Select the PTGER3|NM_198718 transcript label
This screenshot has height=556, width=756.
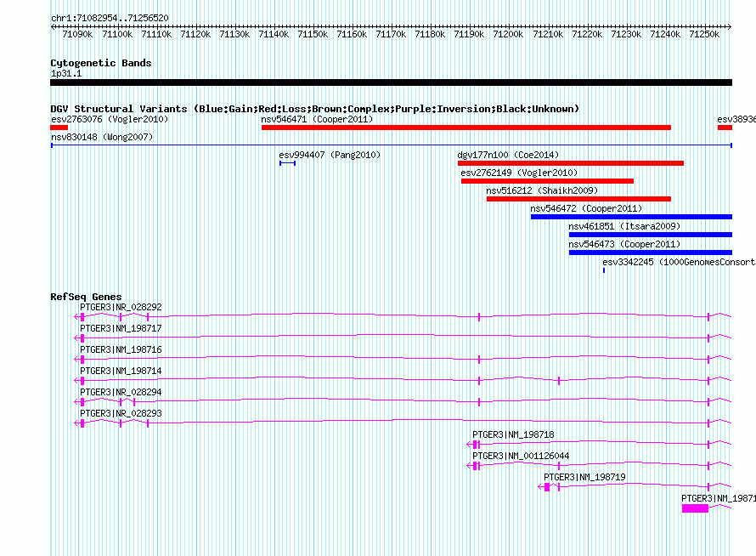513,434
